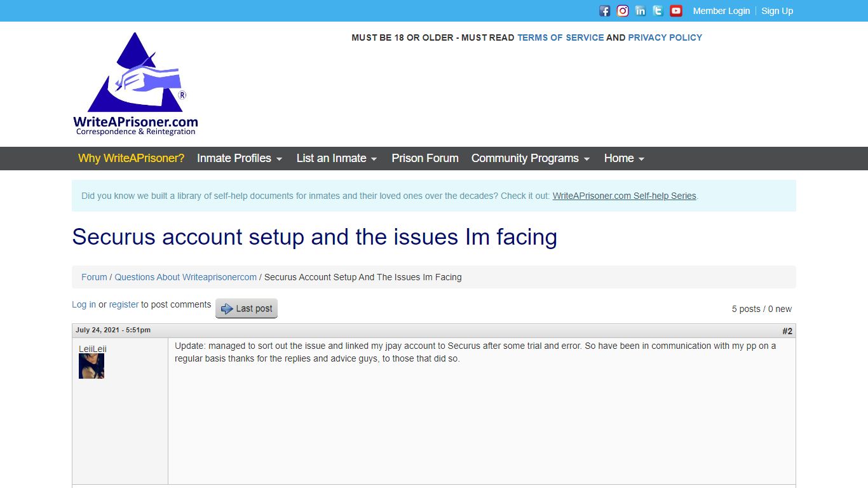Open the LinkedIn social icon
868x488 pixels.
tap(641, 11)
